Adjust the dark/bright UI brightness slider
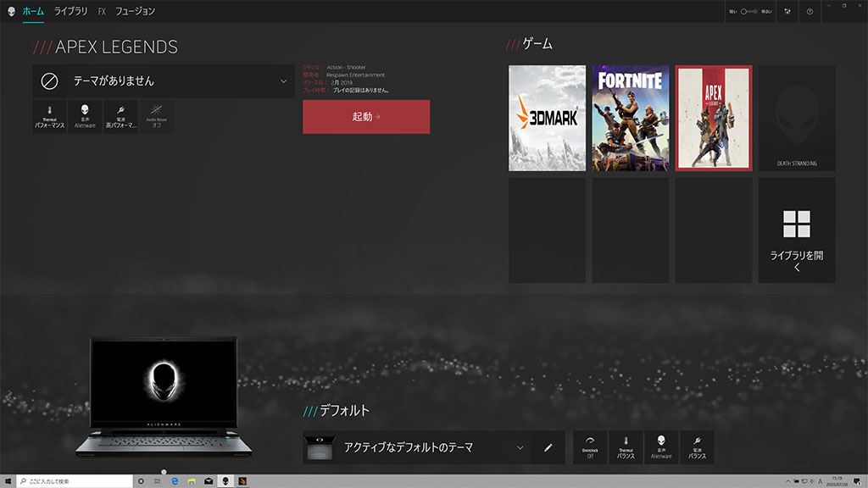 [749, 11]
